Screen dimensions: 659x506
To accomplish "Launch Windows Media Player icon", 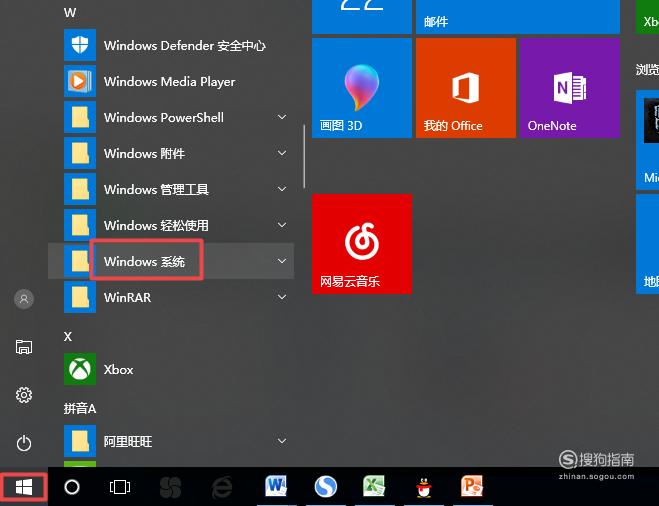I will [x=80, y=81].
